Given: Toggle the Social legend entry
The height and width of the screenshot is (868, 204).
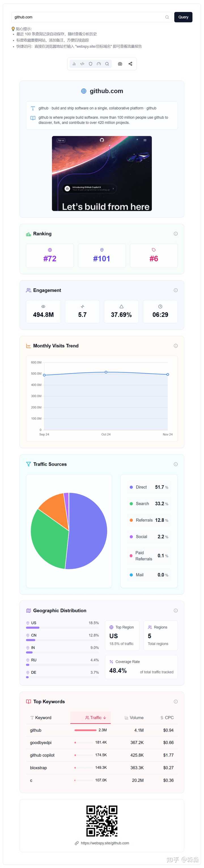Looking at the screenshot, I should coord(149,537).
